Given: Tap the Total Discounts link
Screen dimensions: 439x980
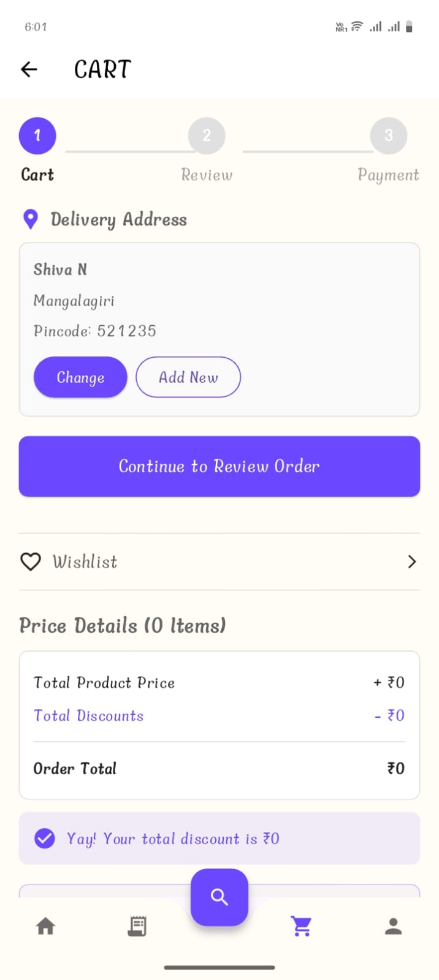Looking at the screenshot, I should pos(89,715).
